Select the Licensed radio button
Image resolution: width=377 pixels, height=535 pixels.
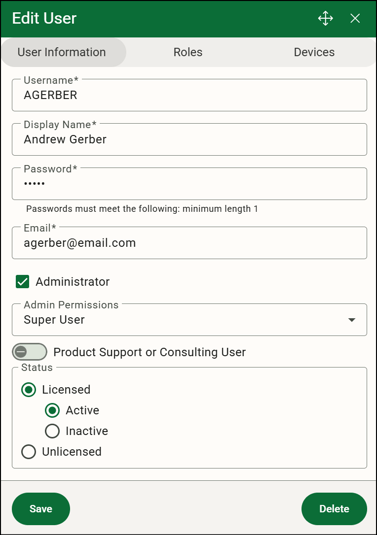click(28, 390)
